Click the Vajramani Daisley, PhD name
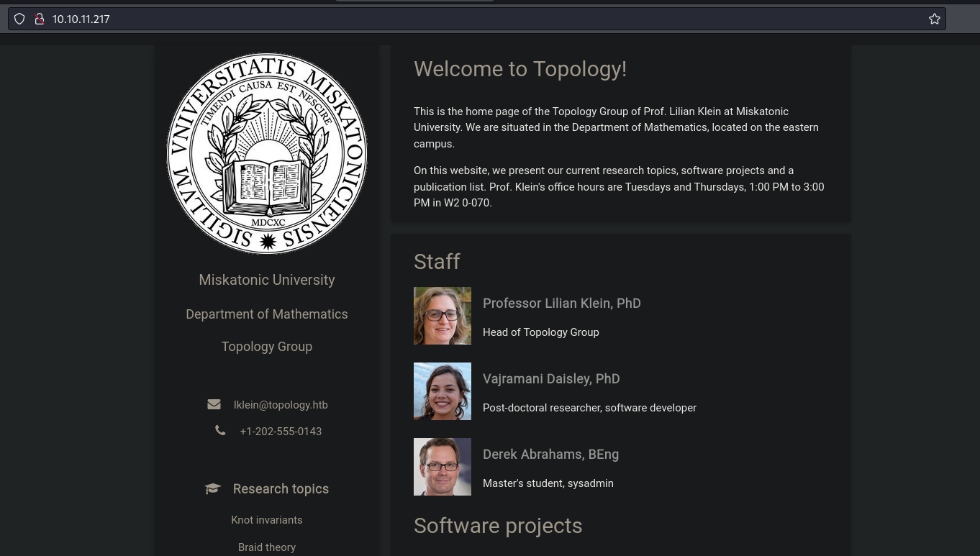The height and width of the screenshot is (556, 980). pos(551,379)
